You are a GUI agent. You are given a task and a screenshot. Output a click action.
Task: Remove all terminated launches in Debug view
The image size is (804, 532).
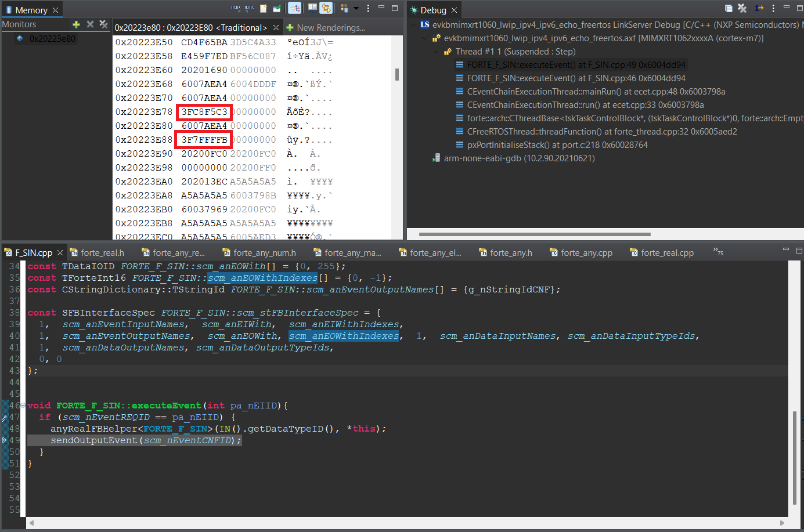tap(742, 8)
